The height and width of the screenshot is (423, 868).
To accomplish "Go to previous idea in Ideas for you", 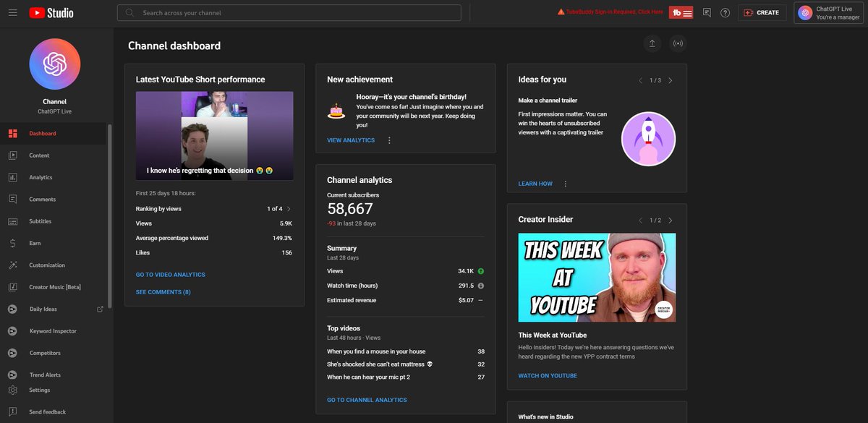I will click(640, 80).
